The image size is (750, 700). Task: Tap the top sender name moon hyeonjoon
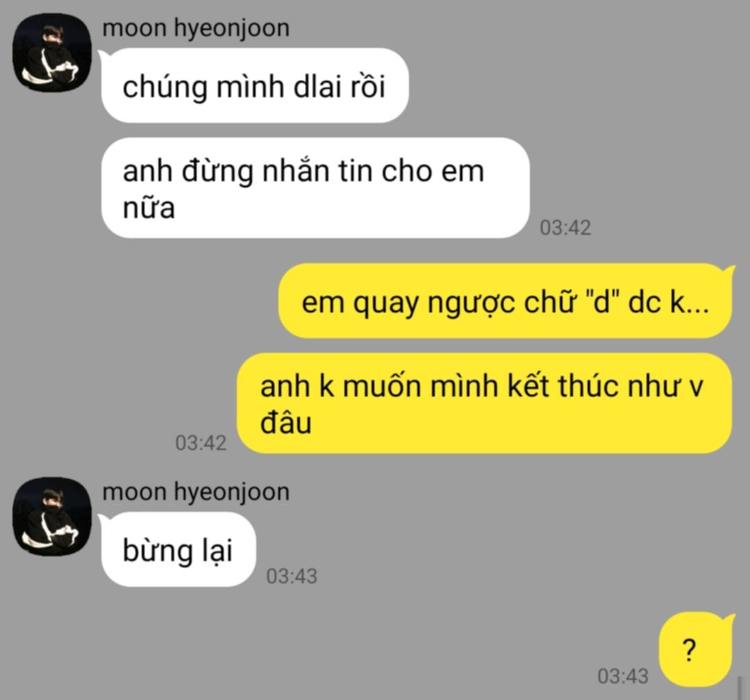[x=196, y=28]
